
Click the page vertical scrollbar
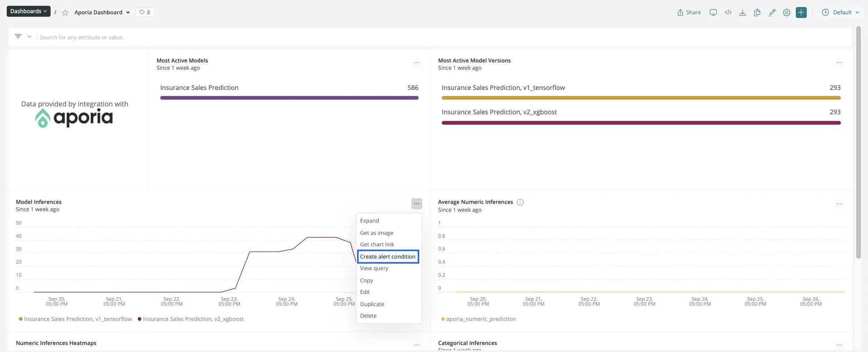[x=859, y=143]
